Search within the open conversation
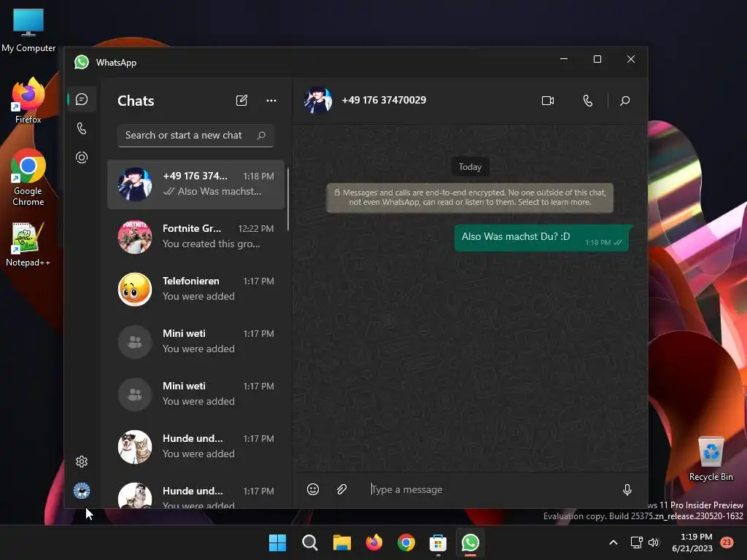This screenshot has width=747, height=560. [624, 101]
